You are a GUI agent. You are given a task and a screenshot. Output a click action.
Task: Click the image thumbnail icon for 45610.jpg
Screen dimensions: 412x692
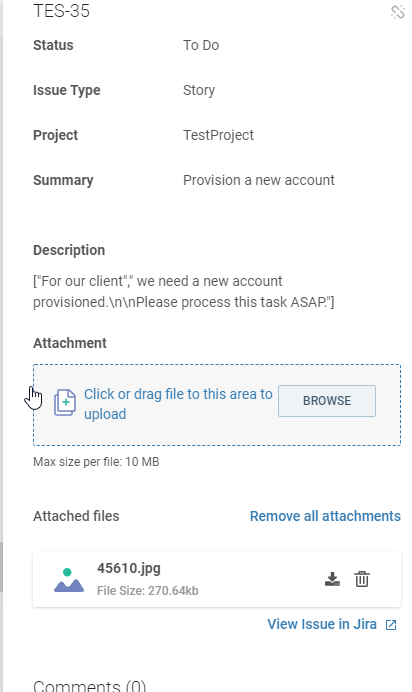69,580
